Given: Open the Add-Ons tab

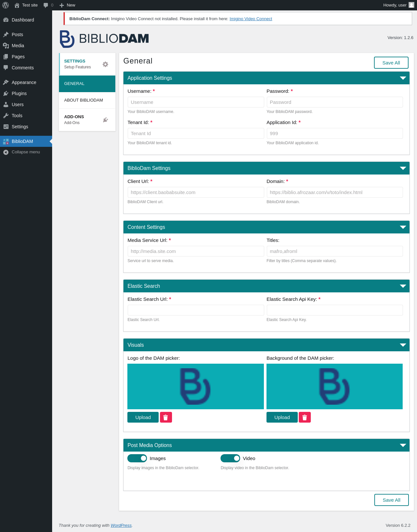Looking at the screenshot, I should click(x=87, y=120).
